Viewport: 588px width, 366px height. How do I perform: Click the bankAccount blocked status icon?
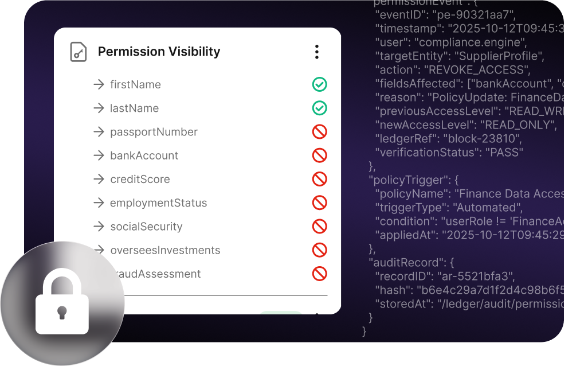tap(319, 155)
